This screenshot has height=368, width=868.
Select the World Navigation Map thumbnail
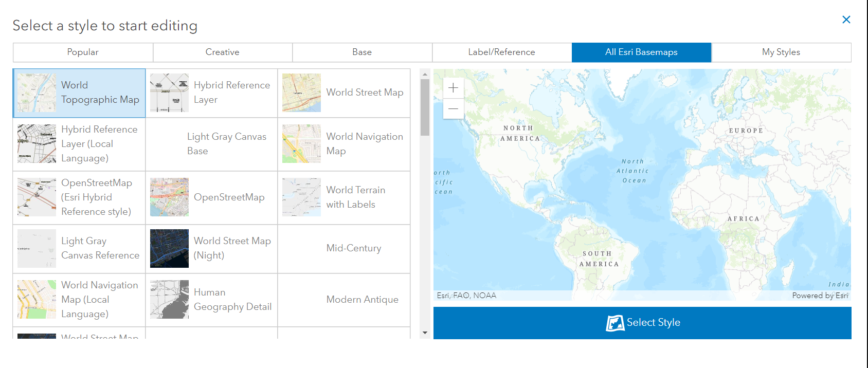301,144
